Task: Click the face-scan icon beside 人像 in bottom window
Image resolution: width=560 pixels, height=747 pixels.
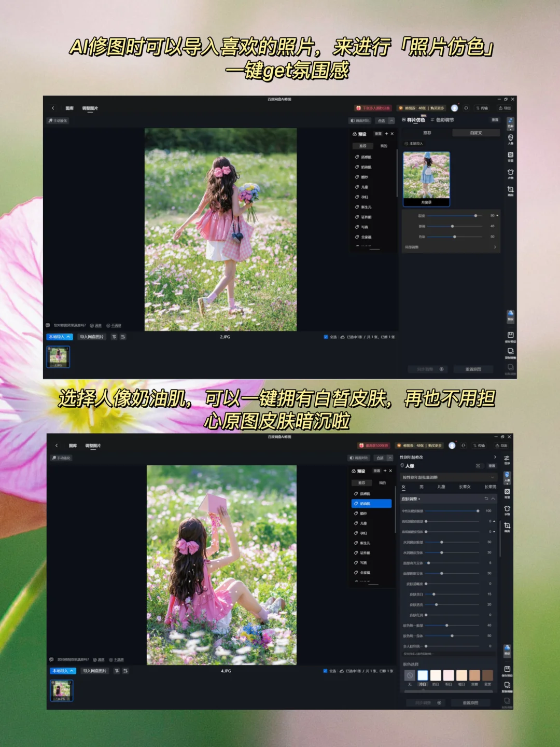Action: 478,466
